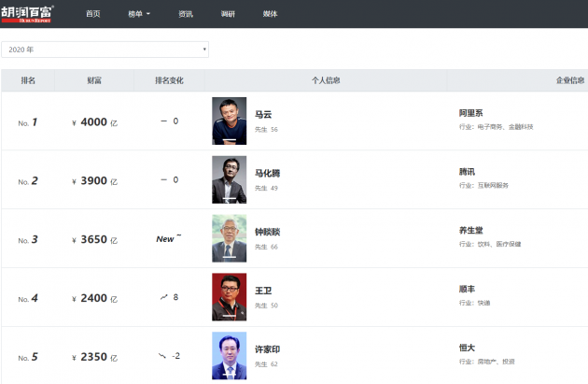Screen dimensions: 588x384
Task: Open 钟睒睒's portrait thumbnail
Action: coord(230,238)
